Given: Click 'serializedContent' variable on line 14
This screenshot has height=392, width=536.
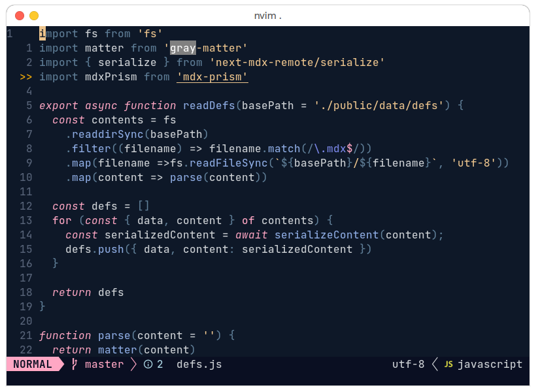Looking at the screenshot, I should 160,235.
